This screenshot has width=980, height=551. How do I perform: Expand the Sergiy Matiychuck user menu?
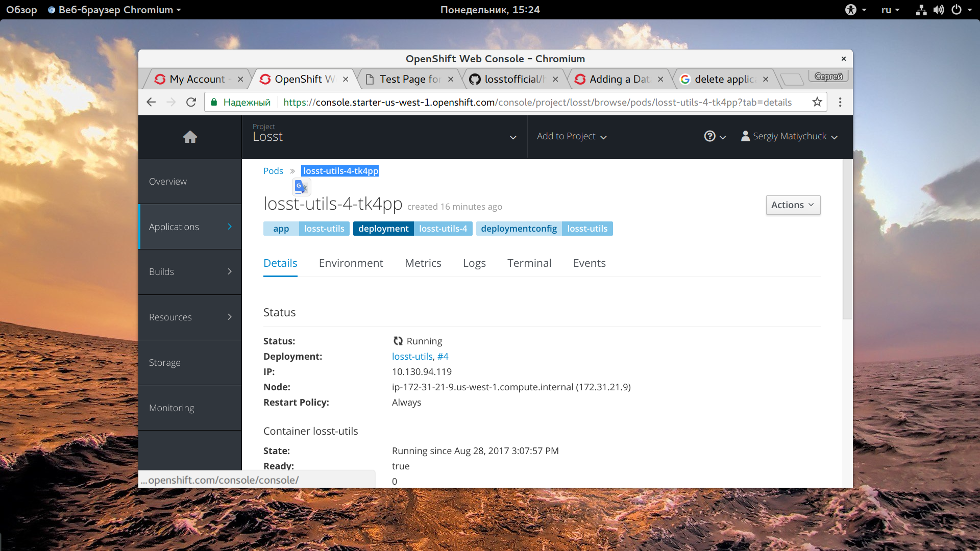[x=789, y=136]
